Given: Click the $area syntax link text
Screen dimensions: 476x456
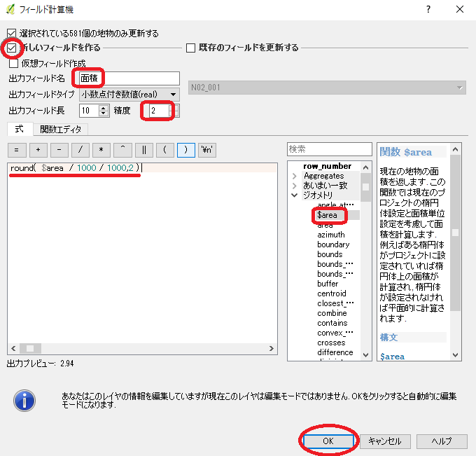Looking at the screenshot, I should click(x=392, y=357).
